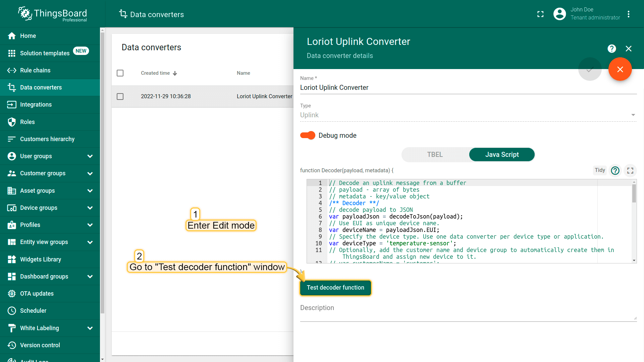Expand code editor to fullscreen

tap(630, 171)
